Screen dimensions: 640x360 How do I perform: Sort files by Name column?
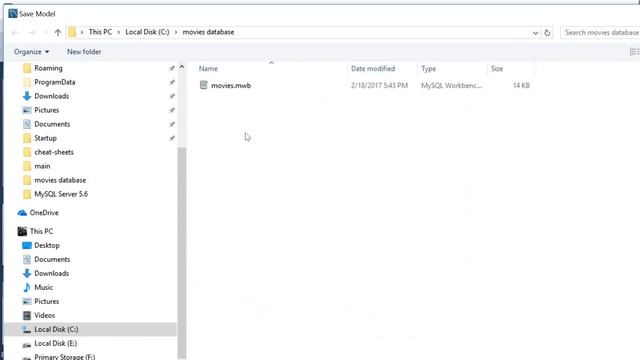point(208,69)
